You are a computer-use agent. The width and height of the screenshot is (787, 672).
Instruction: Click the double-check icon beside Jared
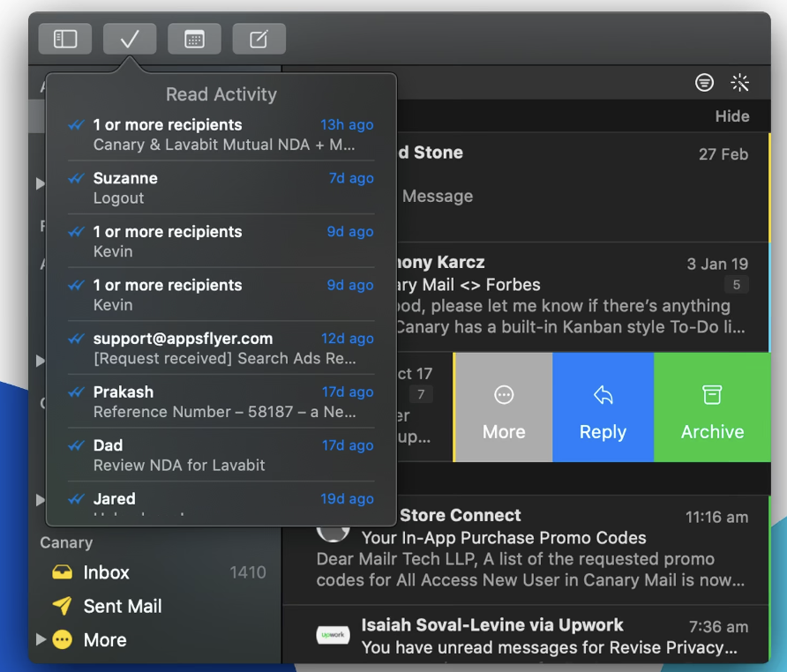(x=76, y=499)
